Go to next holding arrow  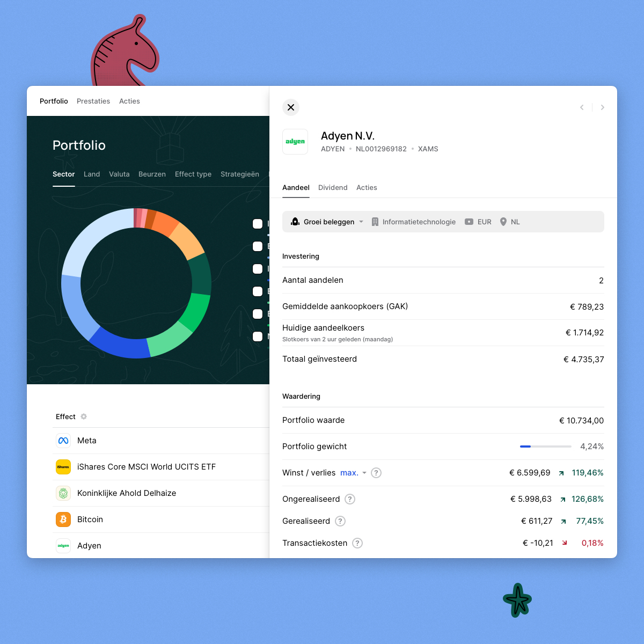point(602,107)
